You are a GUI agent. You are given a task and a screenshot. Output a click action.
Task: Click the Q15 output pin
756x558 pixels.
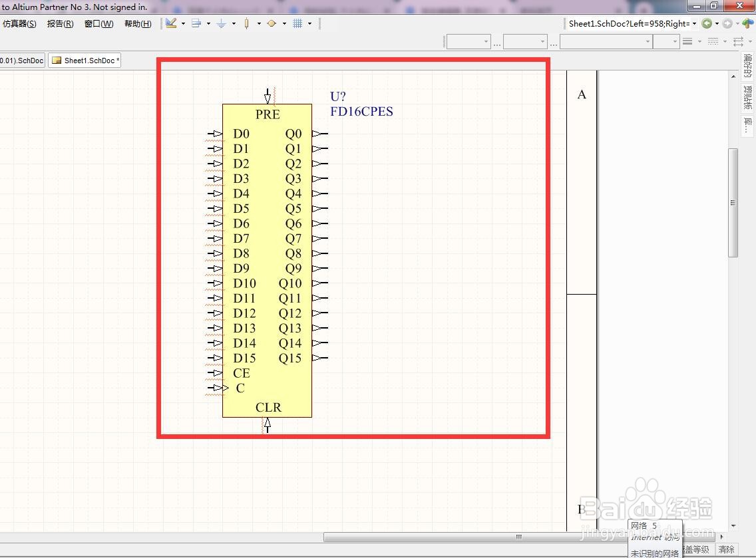[x=320, y=358]
